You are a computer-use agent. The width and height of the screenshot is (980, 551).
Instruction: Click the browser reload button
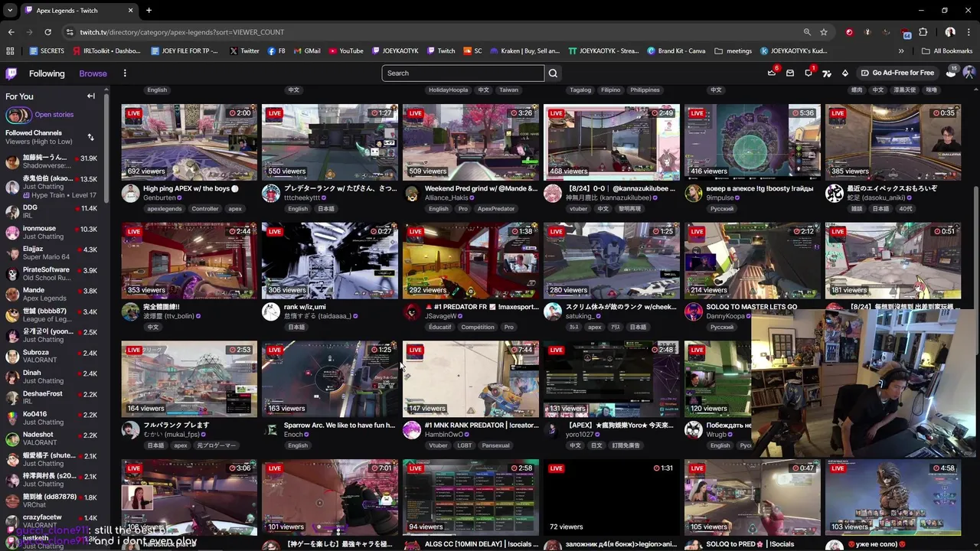[x=47, y=32]
